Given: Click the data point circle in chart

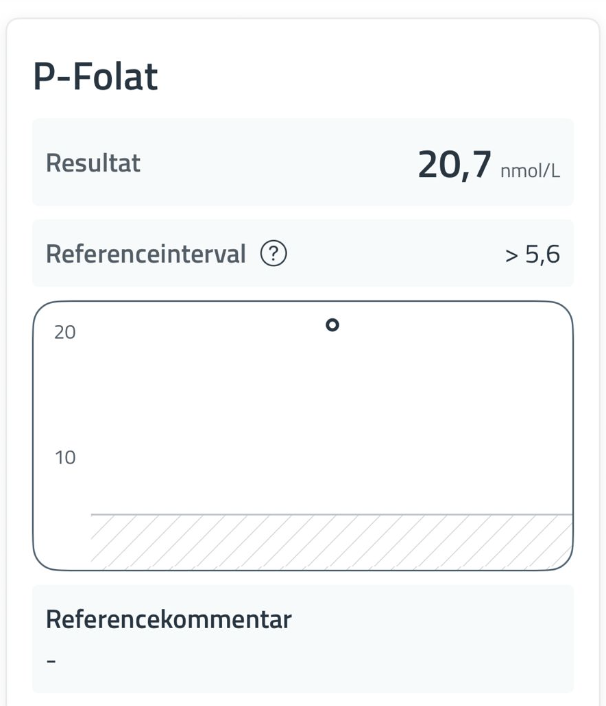Looking at the screenshot, I should (333, 324).
